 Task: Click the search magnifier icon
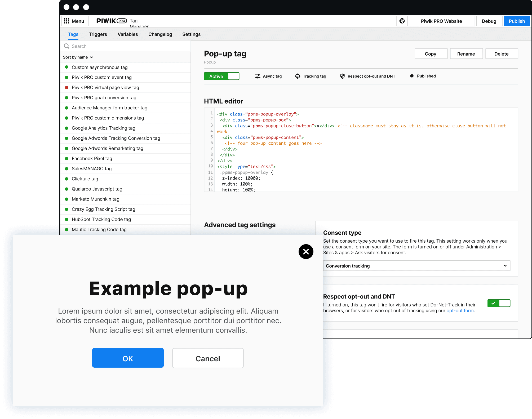67,46
